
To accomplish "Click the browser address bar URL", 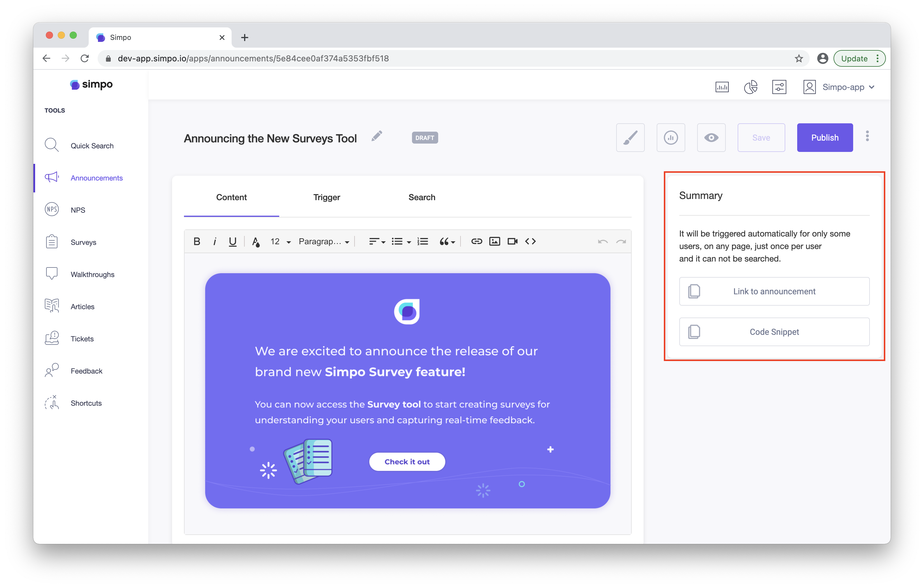I will [253, 58].
